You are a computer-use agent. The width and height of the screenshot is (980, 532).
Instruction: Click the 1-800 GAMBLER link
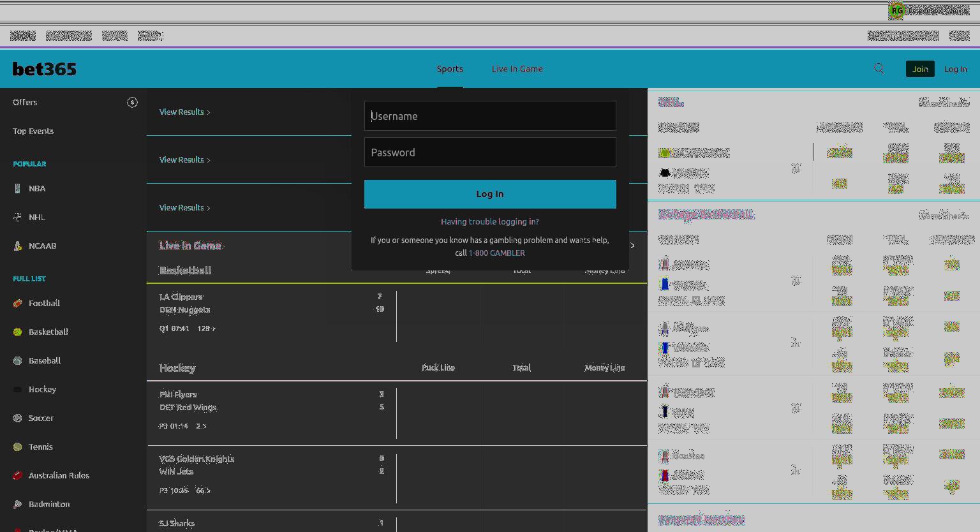[x=497, y=253]
